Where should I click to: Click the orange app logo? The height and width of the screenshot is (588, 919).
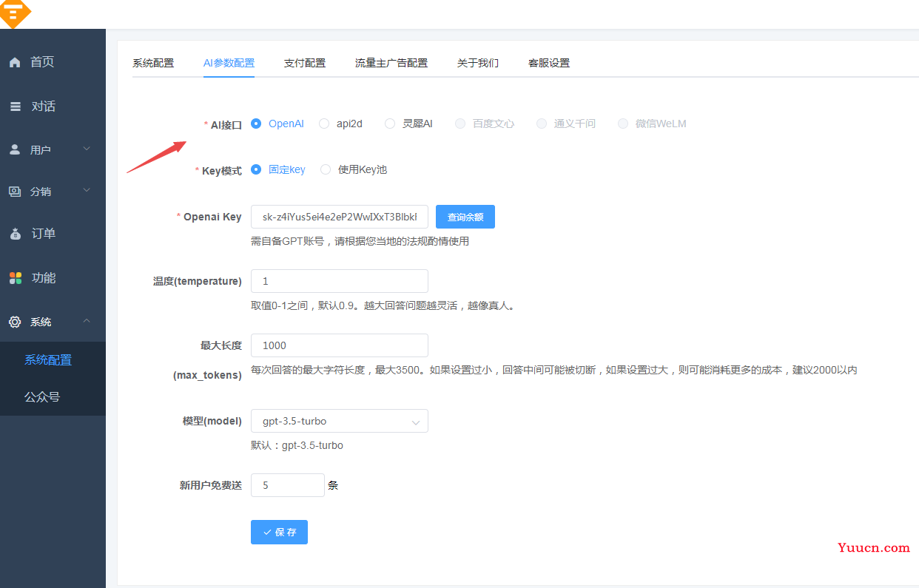pyautogui.click(x=15, y=13)
